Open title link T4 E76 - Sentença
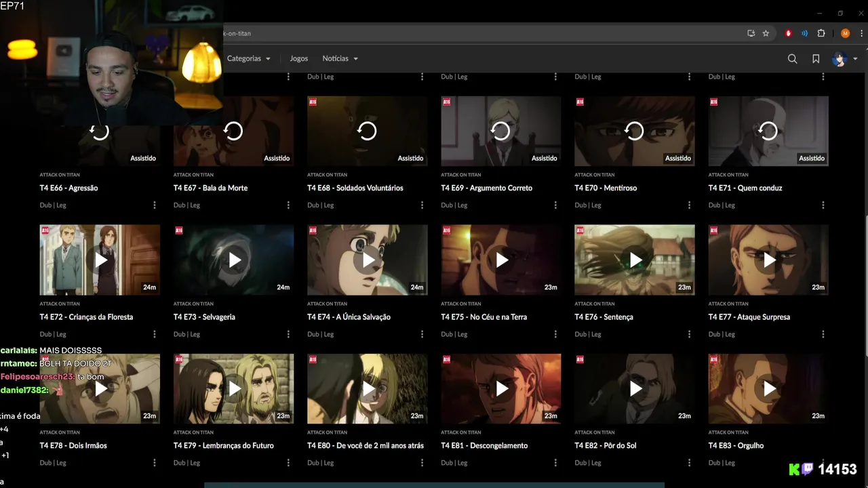 (604, 317)
